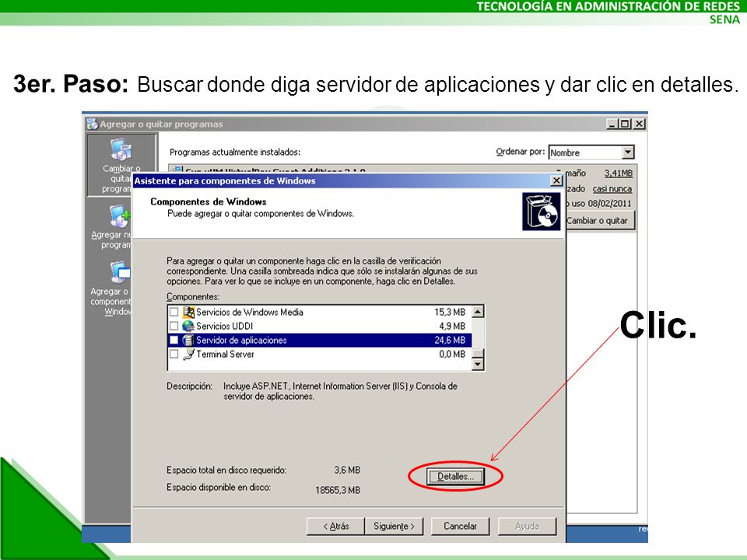Check the Servicios UDDI checkbox

pos(174,326)
